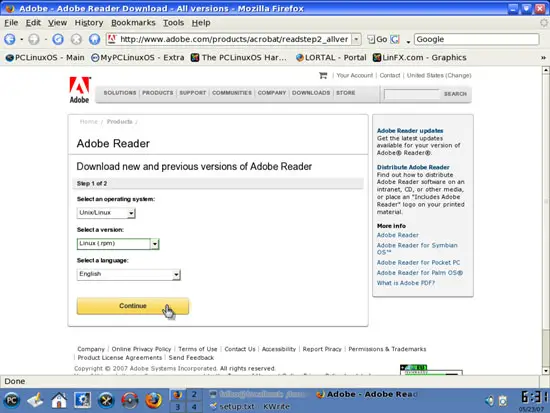The height and width of the screenshot is (413, 550).
Task: Open the shopping cart icon
Action: 323,75
